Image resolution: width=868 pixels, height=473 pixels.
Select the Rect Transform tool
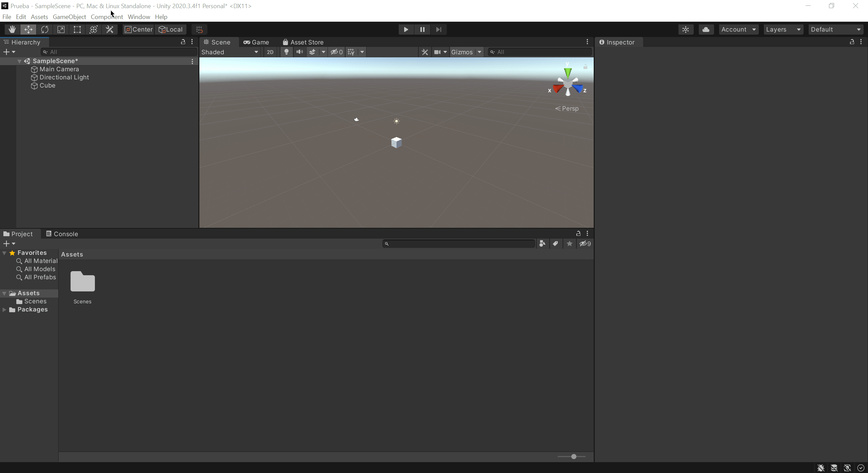pos(77,30)
